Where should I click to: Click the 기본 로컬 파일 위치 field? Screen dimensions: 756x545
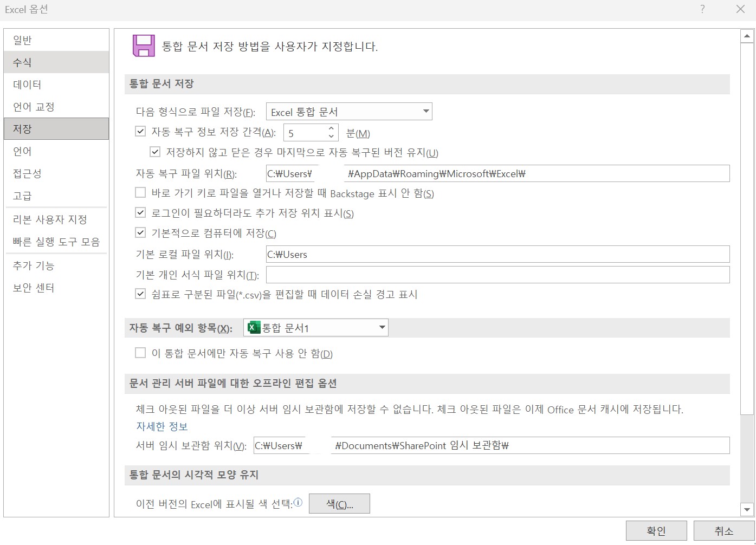(498, 254)
